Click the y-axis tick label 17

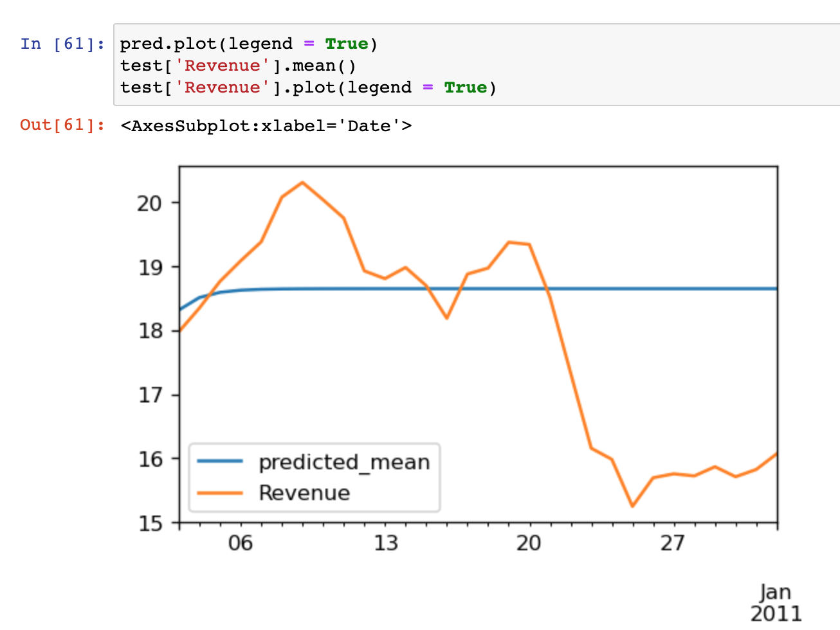[x=149, y=395]
